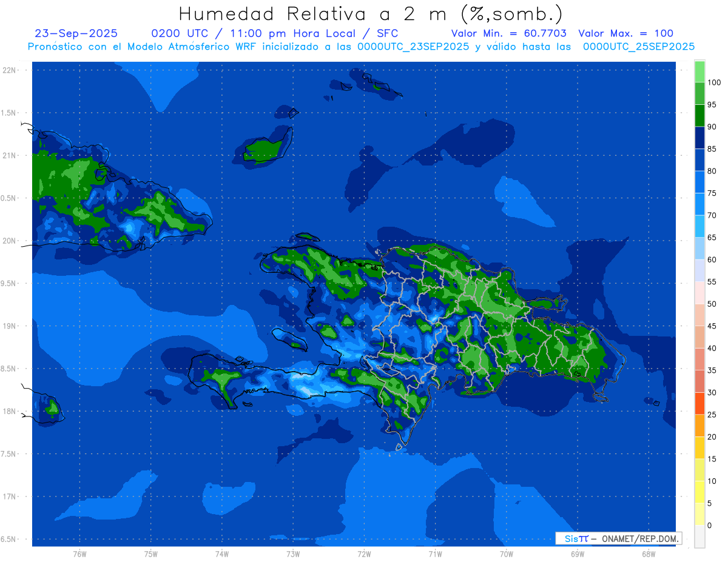728x562 pixels.
Task: Click the yellow legend swatch between 10 and 15
Action: coord(699,469)
